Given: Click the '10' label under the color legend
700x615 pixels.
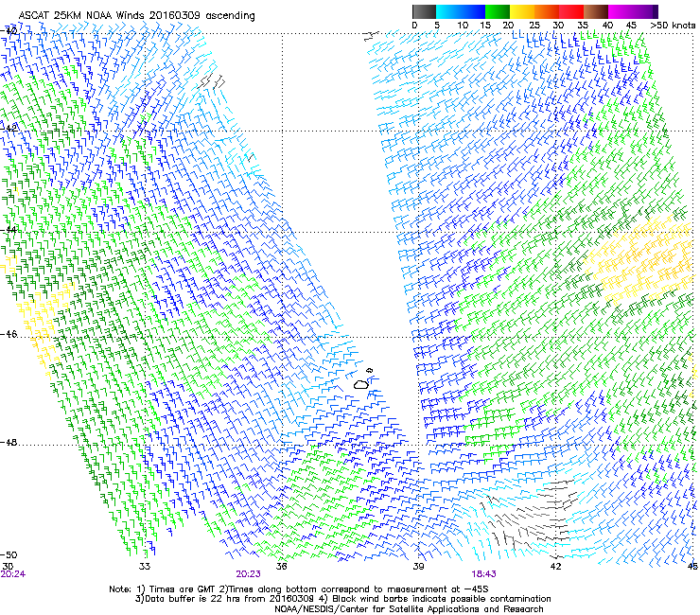Looking at the screenshot, I should pos(463,26).
